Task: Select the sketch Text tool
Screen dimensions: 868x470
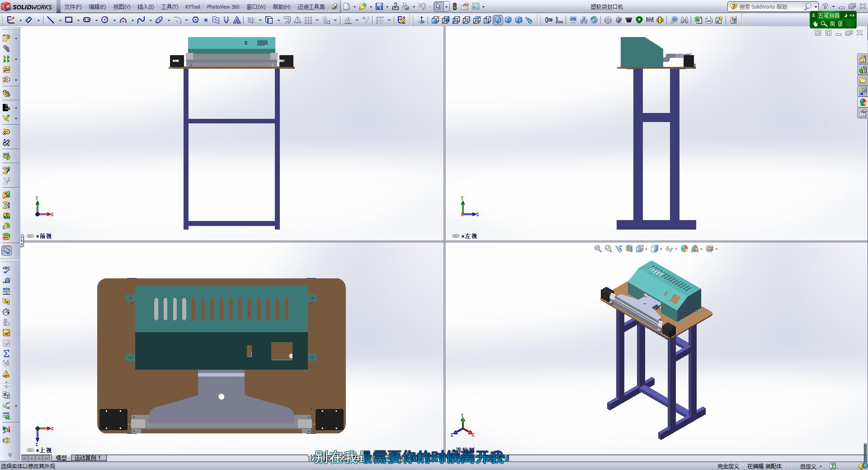Action: tap(236, 20)
